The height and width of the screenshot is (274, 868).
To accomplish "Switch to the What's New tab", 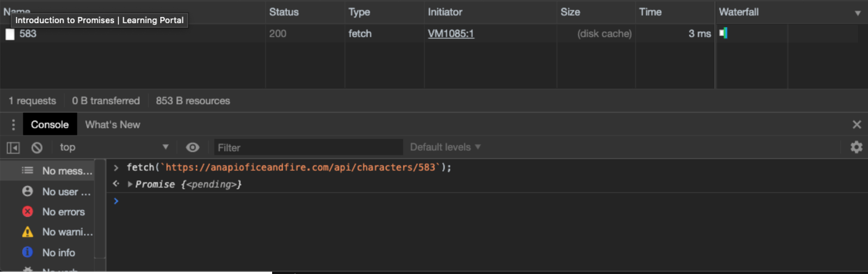I will [x=113, y=125].
